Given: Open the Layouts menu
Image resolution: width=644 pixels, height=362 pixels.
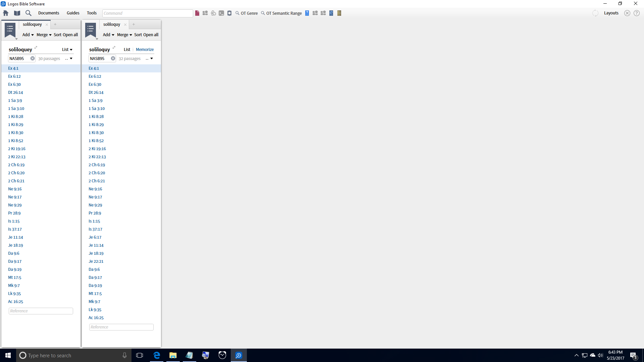Looking at the screenshot, I should [x=611, y=13].
